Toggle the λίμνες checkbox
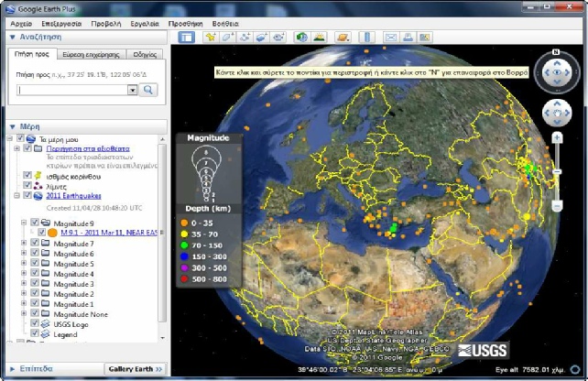This screenshot has height=381, width=588. [27, 185]
